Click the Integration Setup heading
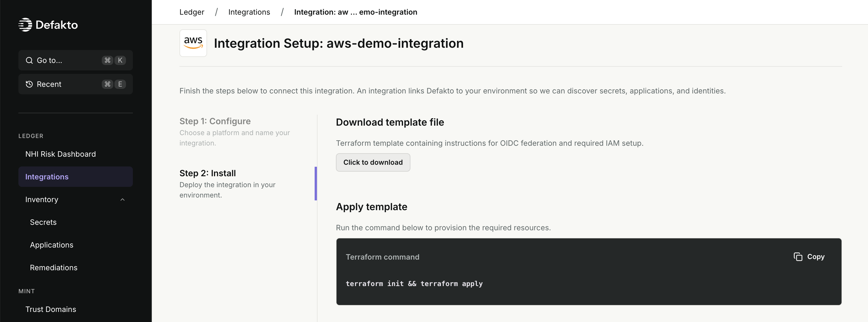Screen dimensions: 868x322 339,43
